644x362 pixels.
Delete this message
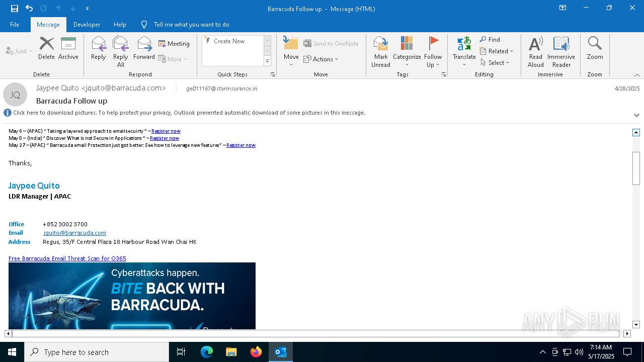coord(46,48)
